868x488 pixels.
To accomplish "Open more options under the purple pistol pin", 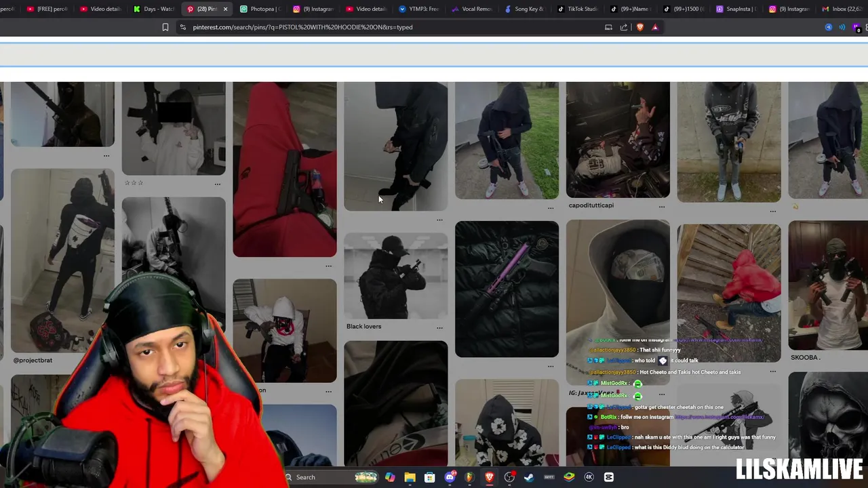I will (x=551, y=366).
